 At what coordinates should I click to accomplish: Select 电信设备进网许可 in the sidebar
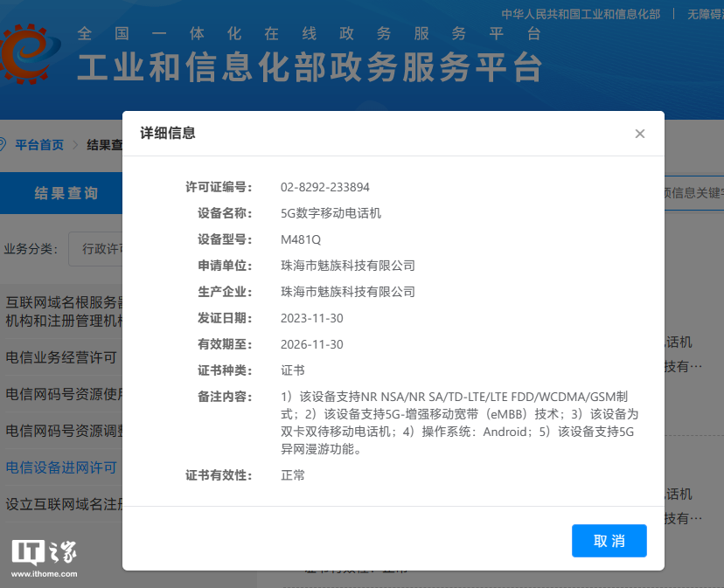[61, 467]
